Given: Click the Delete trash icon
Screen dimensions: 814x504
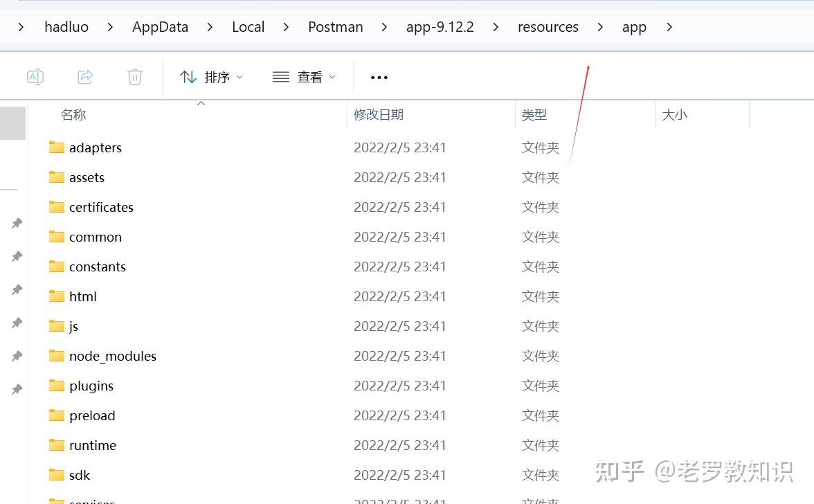Looking at the screenshot, I should pos(135,77).
